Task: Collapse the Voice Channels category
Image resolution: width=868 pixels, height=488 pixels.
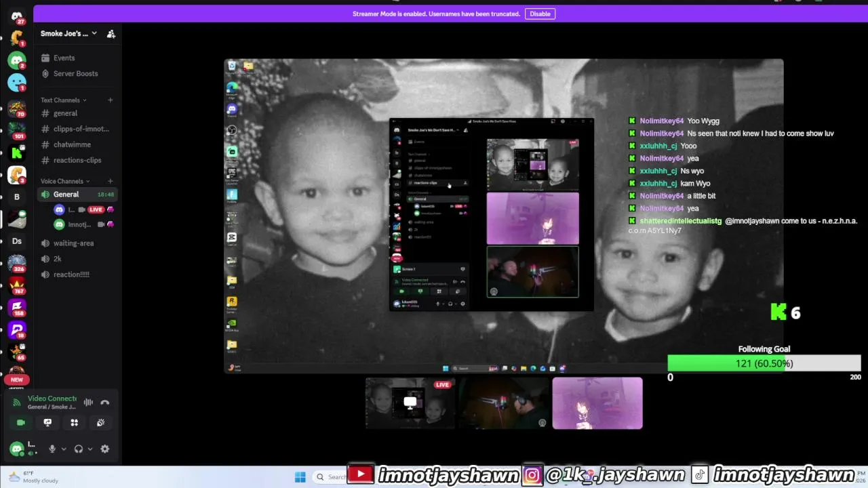Action: [x=65, y=181]
